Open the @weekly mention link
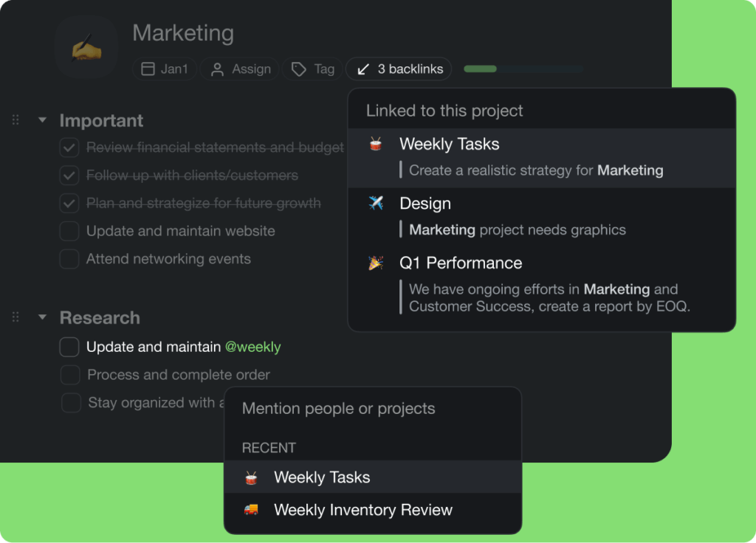This screenshot has height=543, width=756. 253,346
